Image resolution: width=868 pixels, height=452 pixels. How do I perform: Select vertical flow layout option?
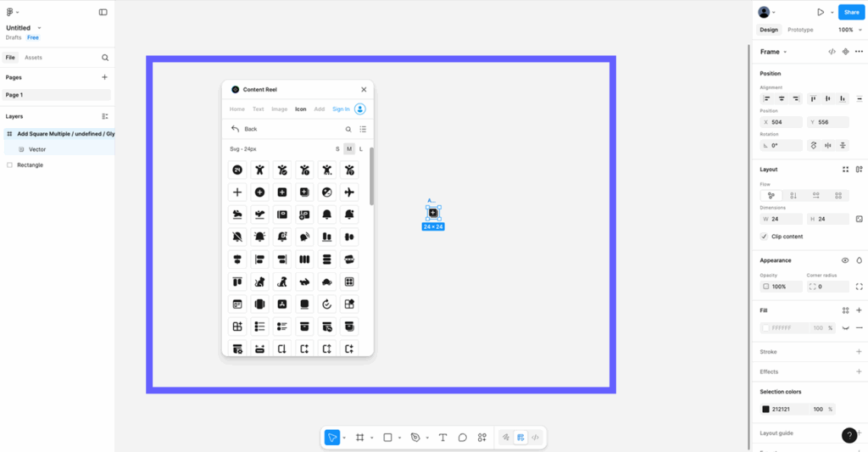(x=793, y=196)
